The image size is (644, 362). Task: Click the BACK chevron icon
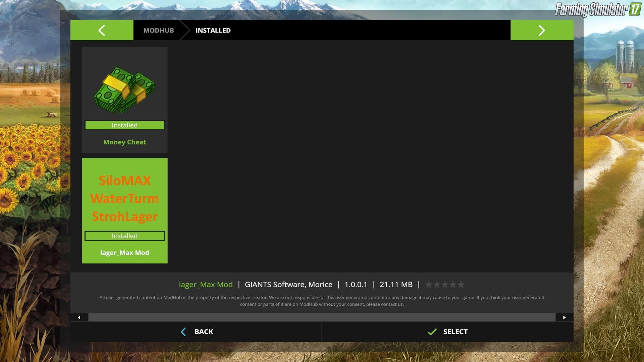(x=183, y=331)
